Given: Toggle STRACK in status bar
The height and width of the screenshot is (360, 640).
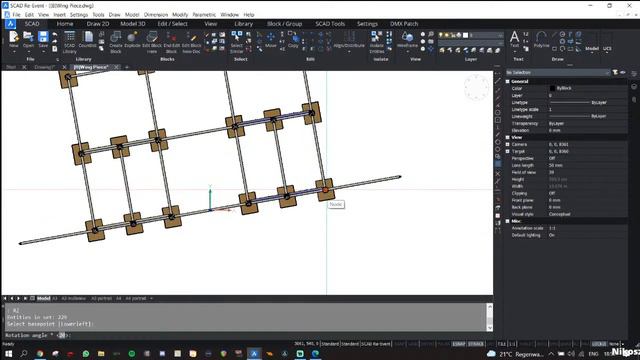Looking at the screenshot, I should click(x=476, y=344).
